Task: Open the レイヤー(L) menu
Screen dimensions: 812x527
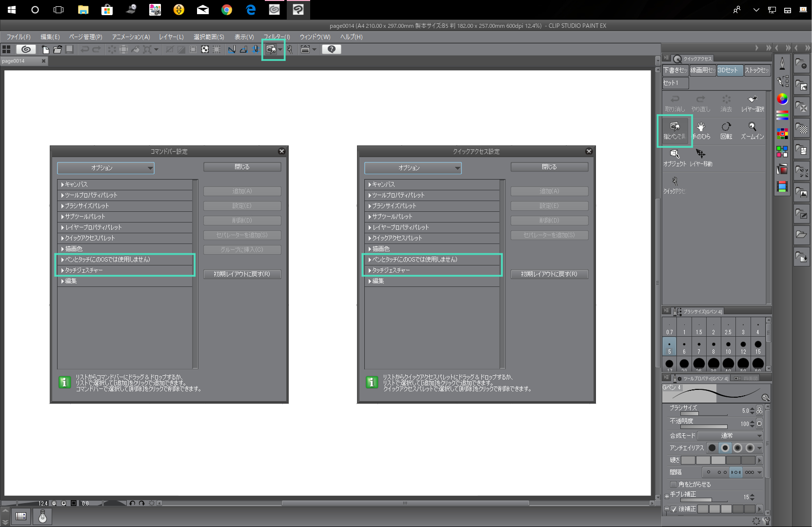Action: [171, 37]
